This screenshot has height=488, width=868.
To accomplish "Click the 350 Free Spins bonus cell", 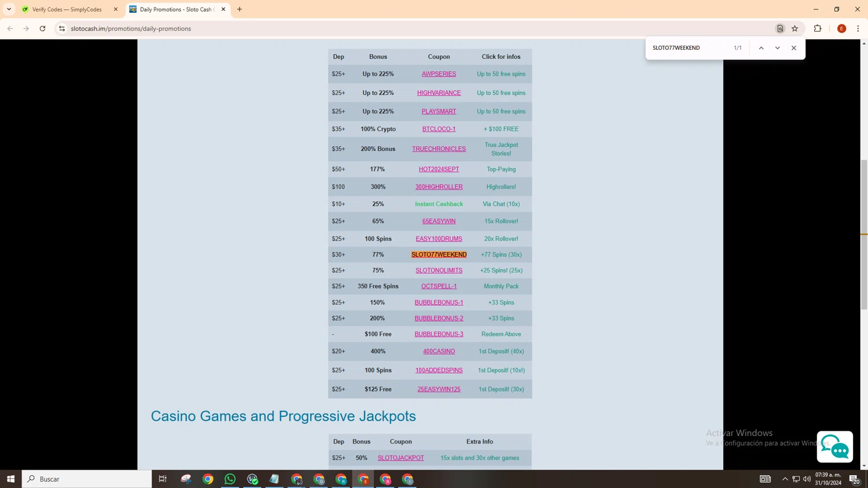I will pos(378,286).
